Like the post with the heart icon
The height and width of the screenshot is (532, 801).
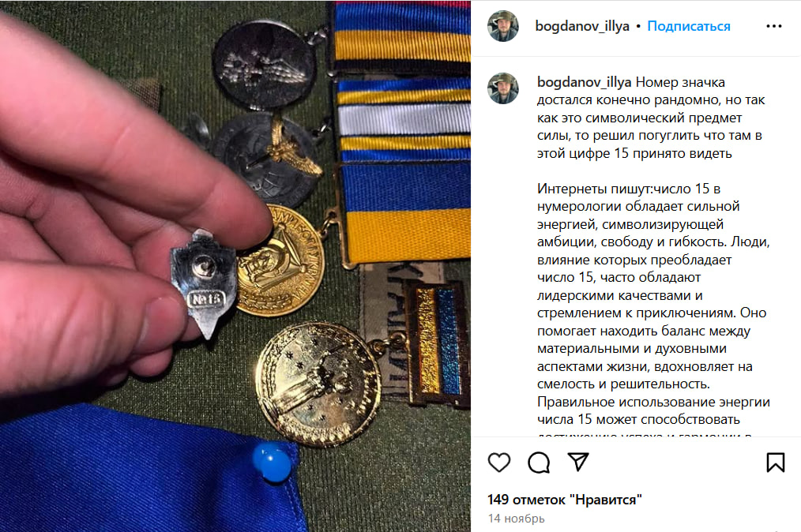click(x=499, y=462)
